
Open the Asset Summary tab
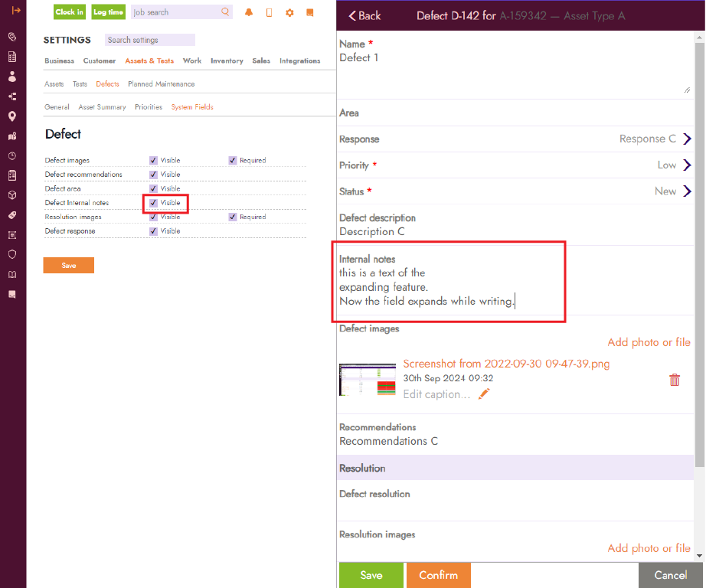click(x=102, y=107)
